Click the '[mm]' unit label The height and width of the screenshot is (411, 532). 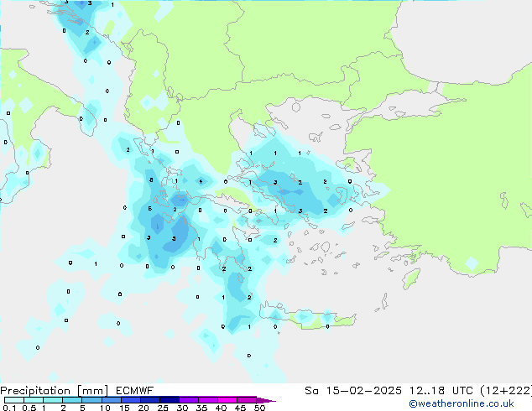(93, 391)
